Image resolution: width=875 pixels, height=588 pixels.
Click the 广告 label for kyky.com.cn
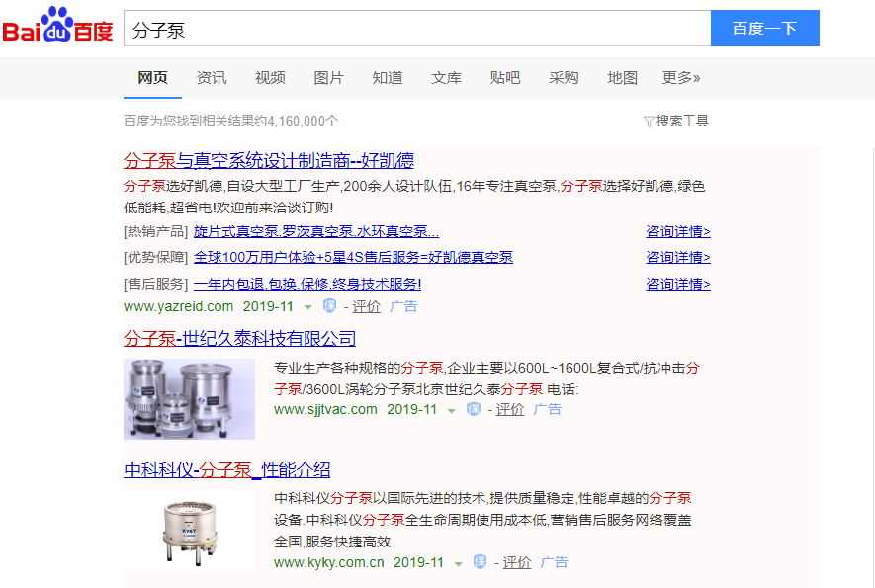click(554, 562)
